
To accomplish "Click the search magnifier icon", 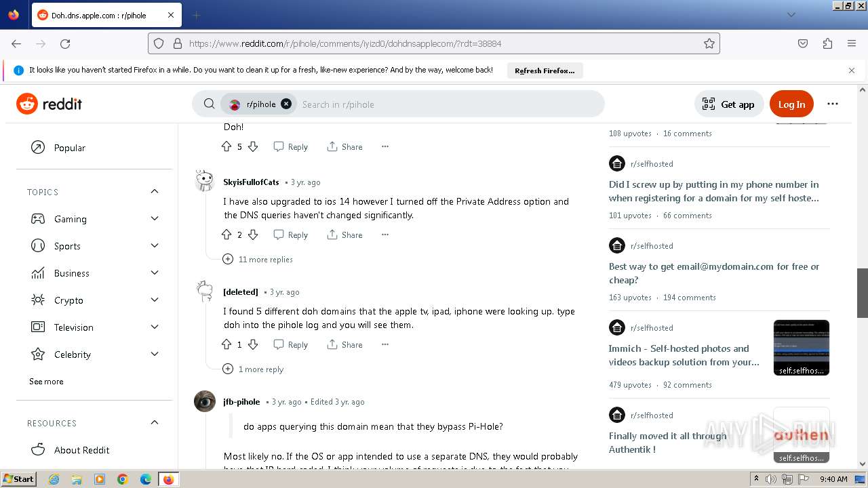I will pos(210,104).
